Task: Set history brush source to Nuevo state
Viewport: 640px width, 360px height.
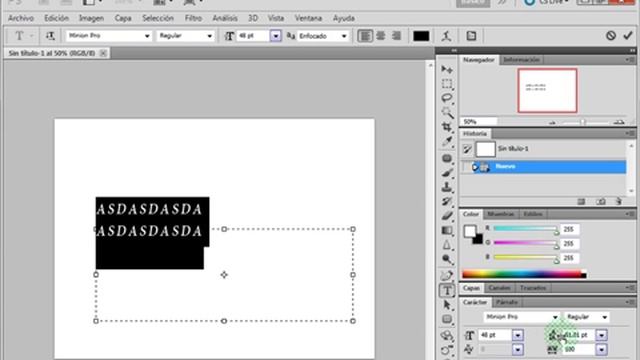Action: [468, 167]
